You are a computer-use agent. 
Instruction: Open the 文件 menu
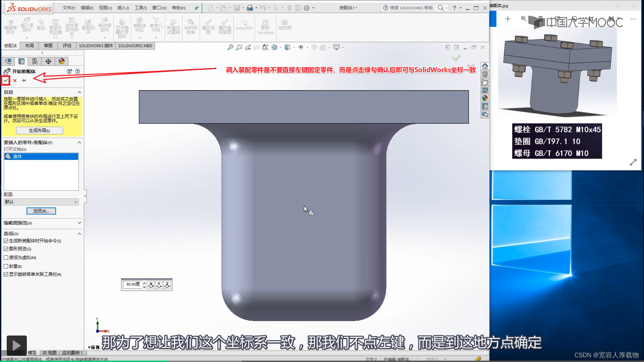pyautogui.click(x=69, y=8)
